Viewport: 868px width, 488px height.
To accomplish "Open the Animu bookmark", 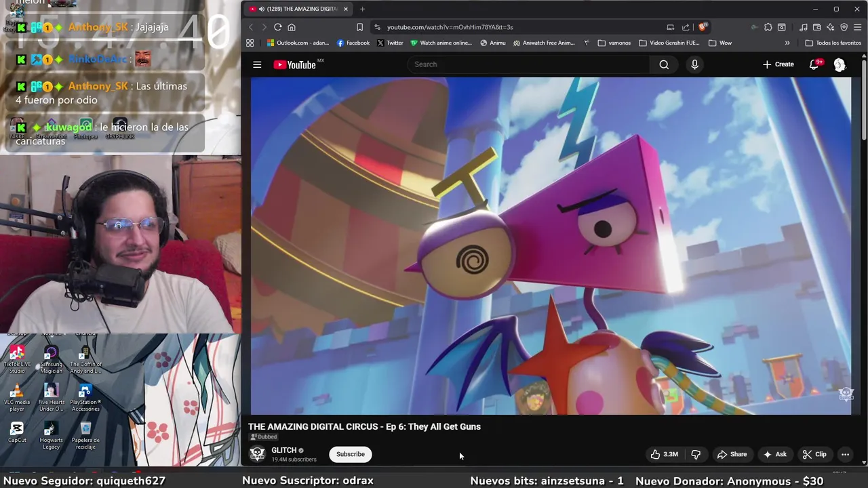I will 493,43.
